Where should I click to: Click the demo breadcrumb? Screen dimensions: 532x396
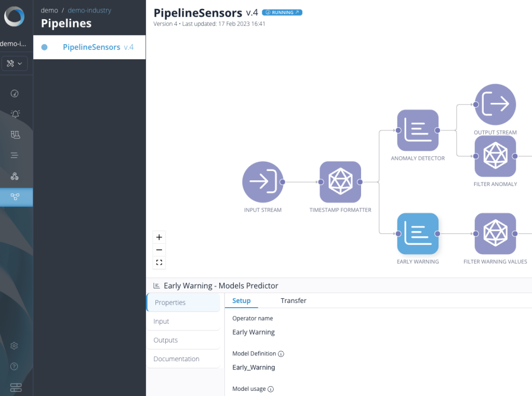(x=49, y=10)
